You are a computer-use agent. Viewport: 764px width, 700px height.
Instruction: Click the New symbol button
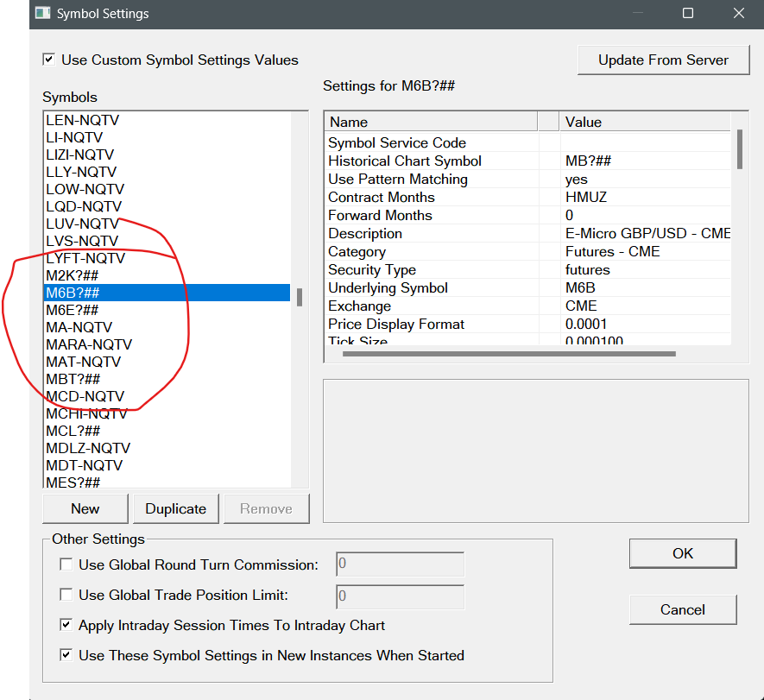coord(85,508)
